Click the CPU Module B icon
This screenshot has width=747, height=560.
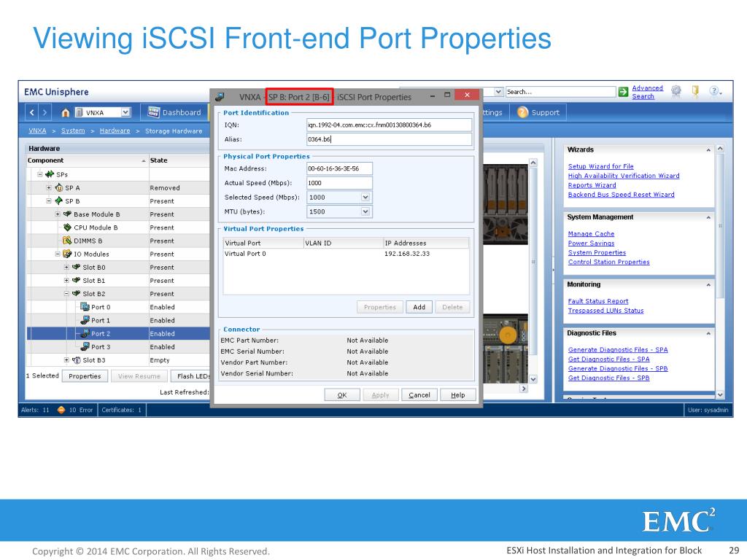pos(67,227)
